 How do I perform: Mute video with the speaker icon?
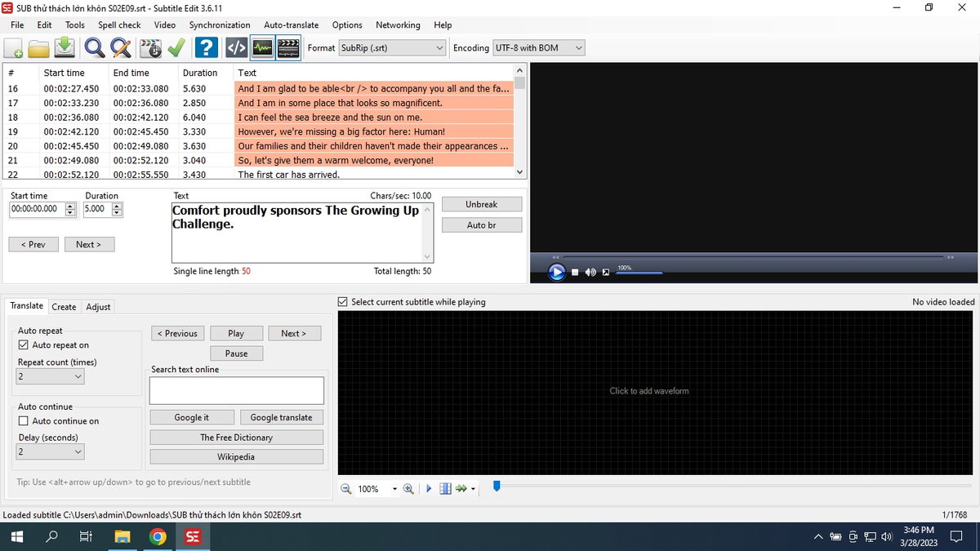coord(590,273)
